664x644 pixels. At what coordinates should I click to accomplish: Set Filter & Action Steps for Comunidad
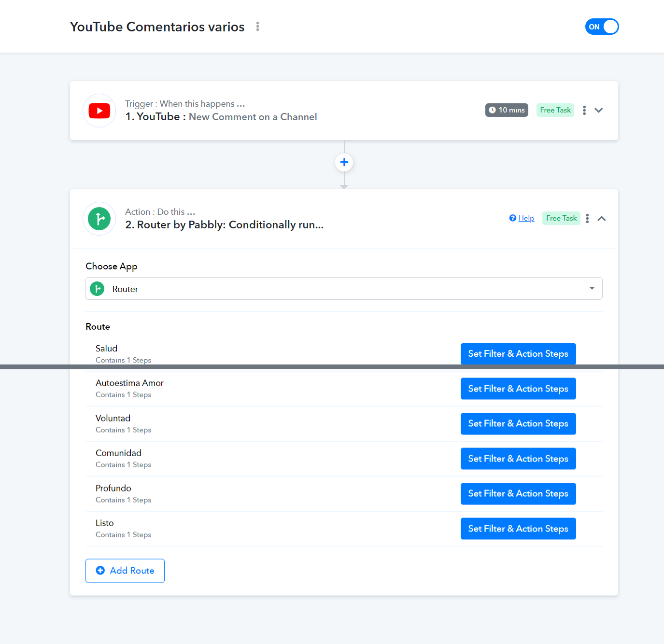518,459
